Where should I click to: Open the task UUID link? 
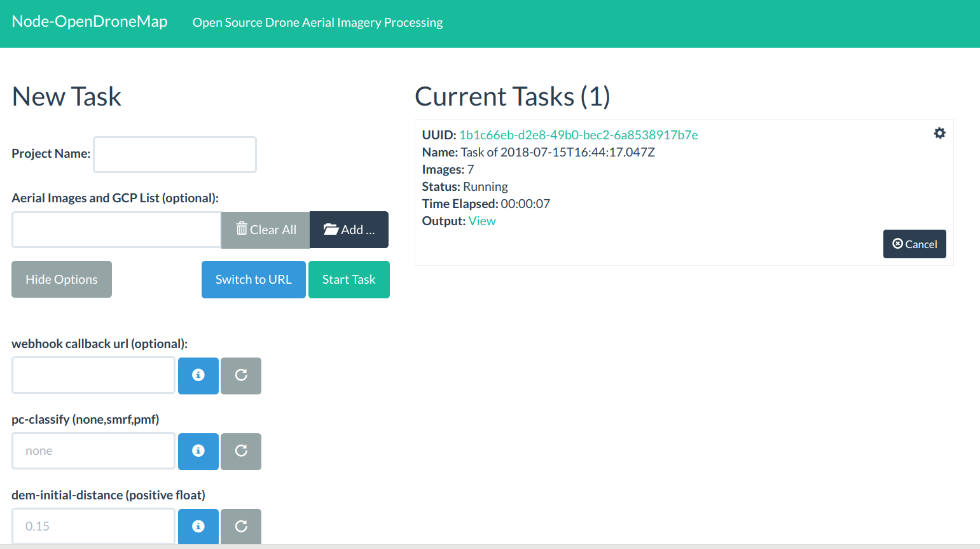tap(579, 135)
